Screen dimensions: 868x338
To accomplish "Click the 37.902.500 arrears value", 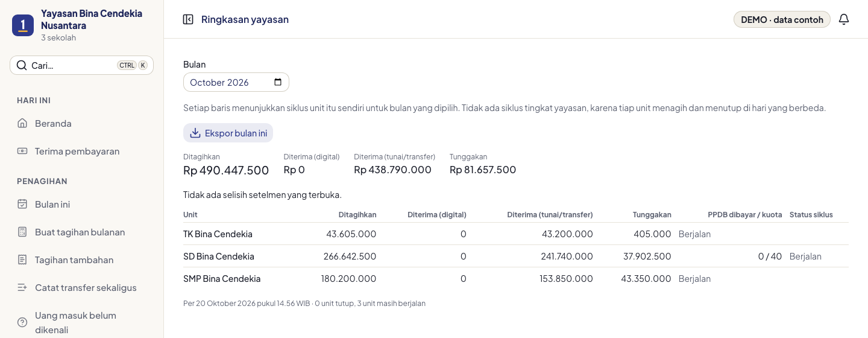I will (647, 256).
